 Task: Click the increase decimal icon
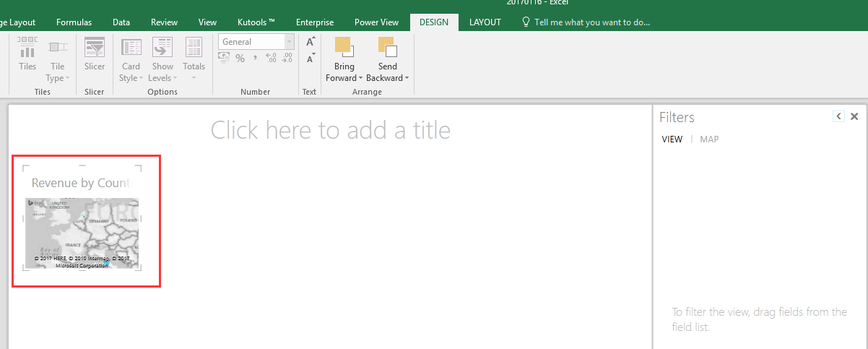click(271, 59)
